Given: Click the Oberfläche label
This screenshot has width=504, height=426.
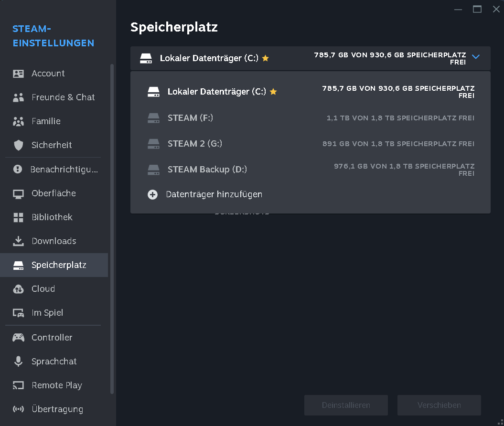Looking at the screenshot, I should pos(54,193).
